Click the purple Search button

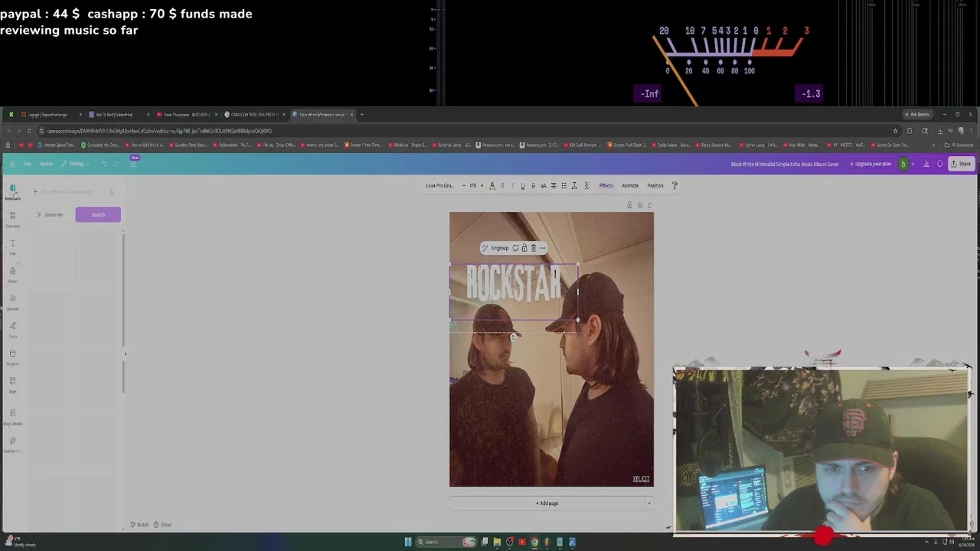coord(98,214)
